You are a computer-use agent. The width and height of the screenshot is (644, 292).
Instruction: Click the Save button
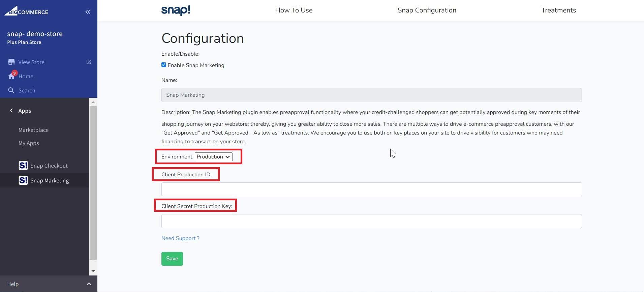[x=172, y=259]
